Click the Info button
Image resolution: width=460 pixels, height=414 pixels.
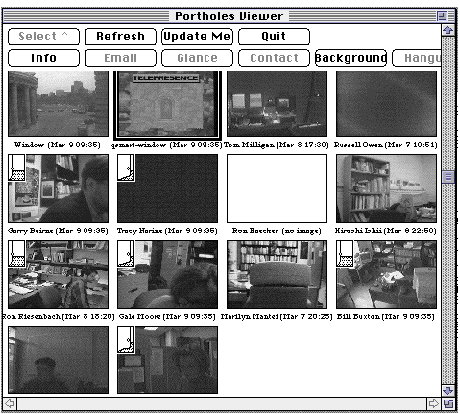[44, 58]
